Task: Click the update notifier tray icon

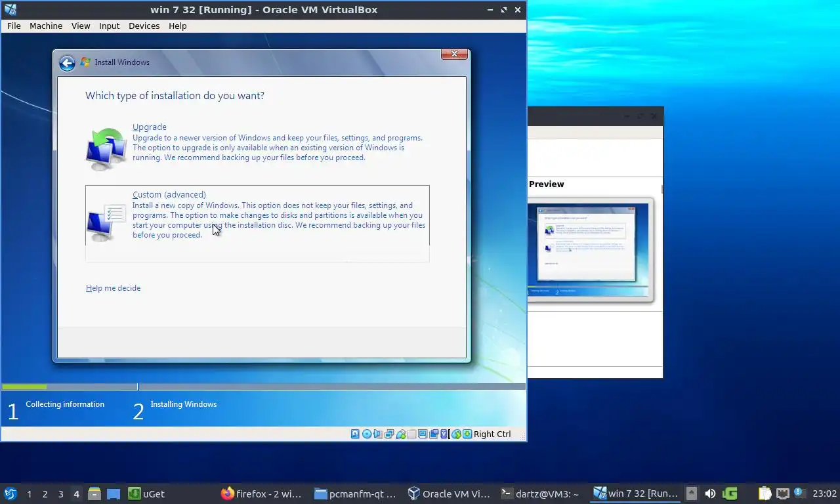Action: (x=799, y=492)
